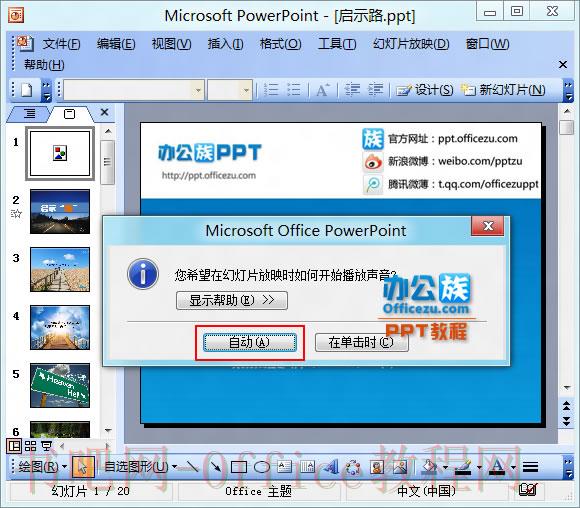
Task: Click the 设计(S) design button
Action: [x=425, y=90]
